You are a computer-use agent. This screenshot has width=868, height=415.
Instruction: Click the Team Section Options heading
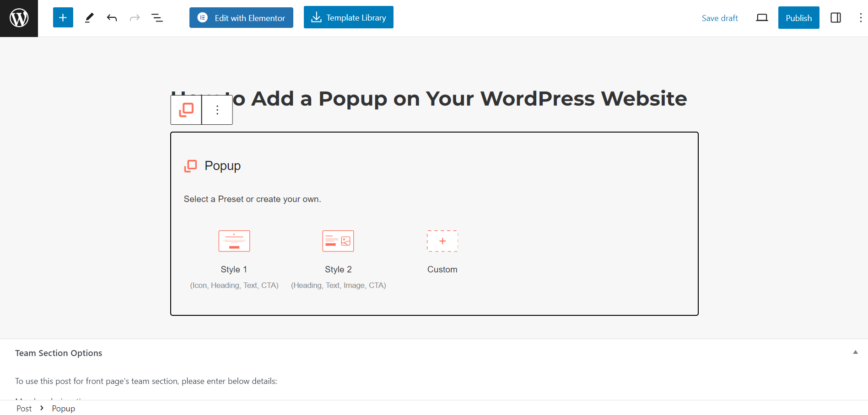pyautogui.click(x=59, y=353)
